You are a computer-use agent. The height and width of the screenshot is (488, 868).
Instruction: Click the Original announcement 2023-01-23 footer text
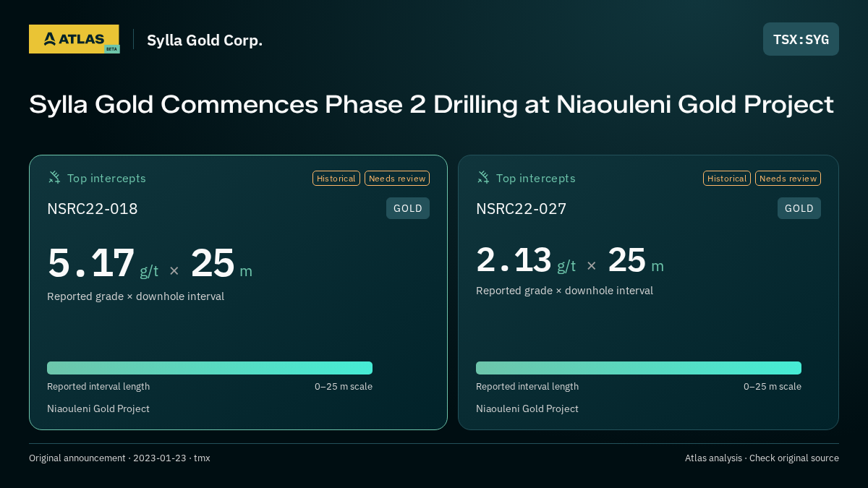[119, 458]
